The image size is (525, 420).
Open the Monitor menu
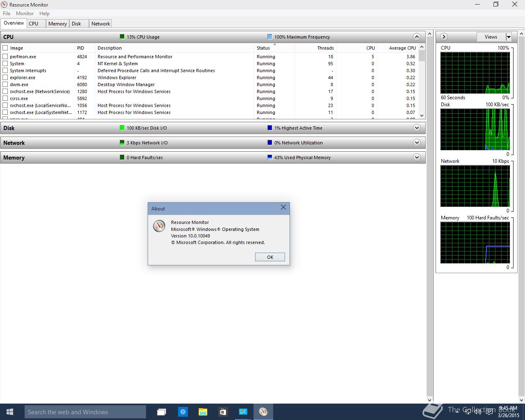pos(25,13)
